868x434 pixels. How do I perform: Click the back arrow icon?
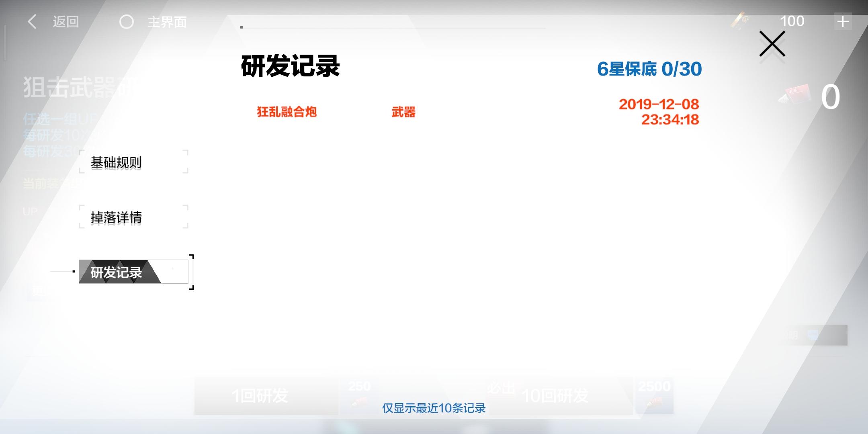32,22
